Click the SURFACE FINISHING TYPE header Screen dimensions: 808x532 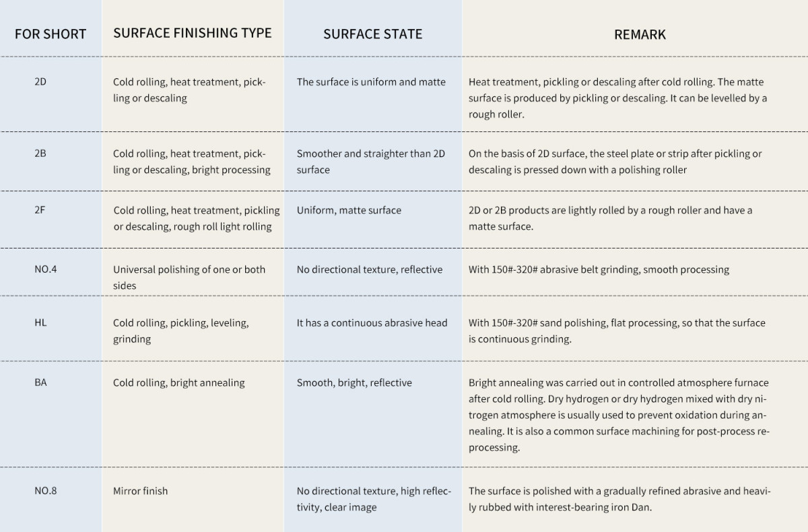[193, 33]
